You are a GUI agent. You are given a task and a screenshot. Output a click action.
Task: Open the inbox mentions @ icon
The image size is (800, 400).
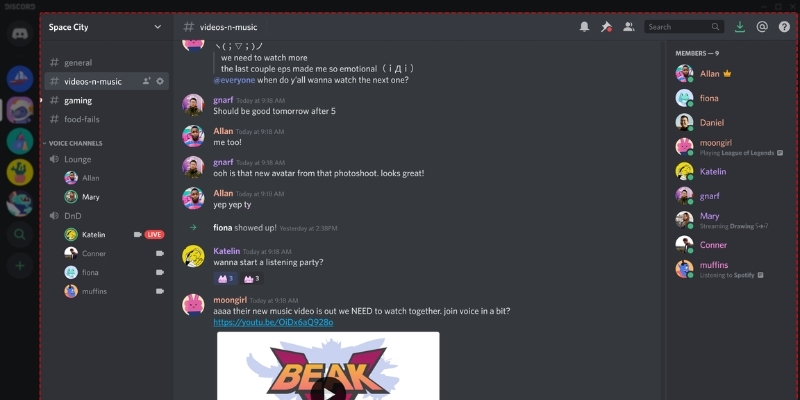pos(762,27)
